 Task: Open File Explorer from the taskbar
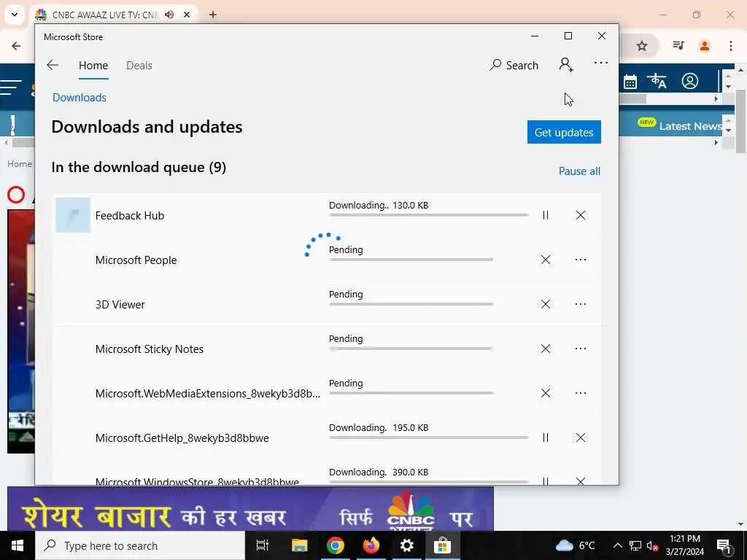[299, 545]
